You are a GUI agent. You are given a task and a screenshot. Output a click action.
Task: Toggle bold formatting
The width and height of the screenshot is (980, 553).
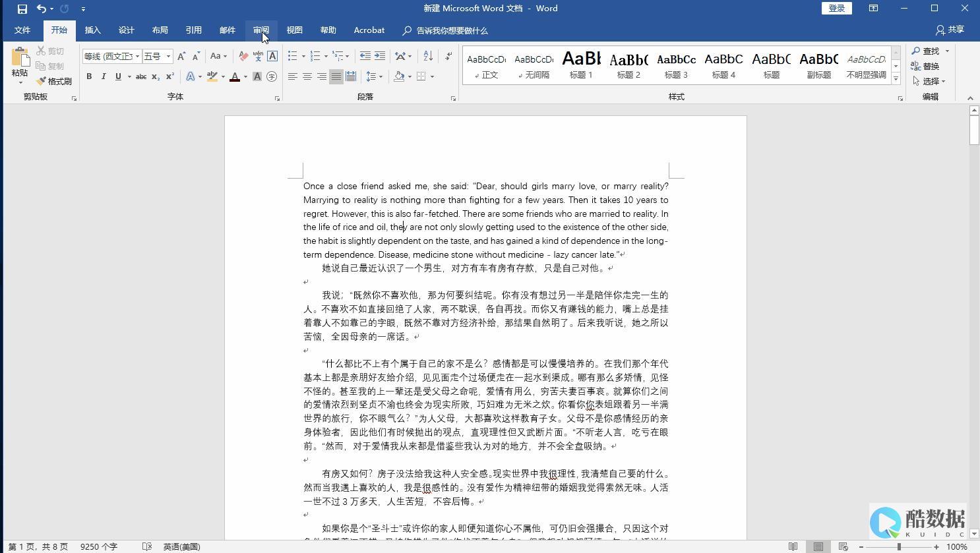89,76
